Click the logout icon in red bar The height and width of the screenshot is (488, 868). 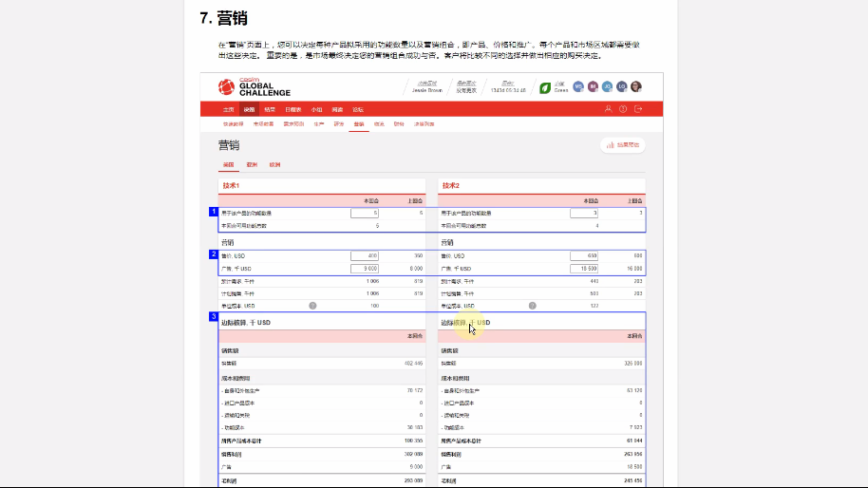[x=638, y=109]
